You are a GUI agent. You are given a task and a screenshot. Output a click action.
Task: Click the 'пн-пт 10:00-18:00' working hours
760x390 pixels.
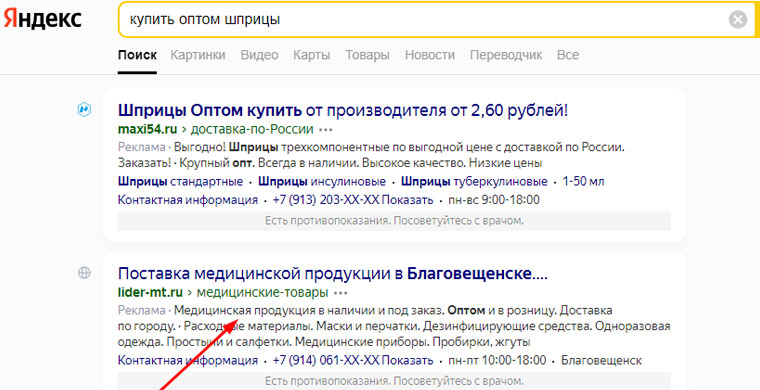[497, 360]
